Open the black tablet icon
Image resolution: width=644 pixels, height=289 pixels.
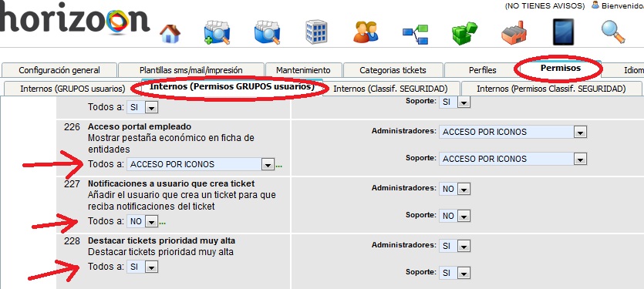[563, 32]
